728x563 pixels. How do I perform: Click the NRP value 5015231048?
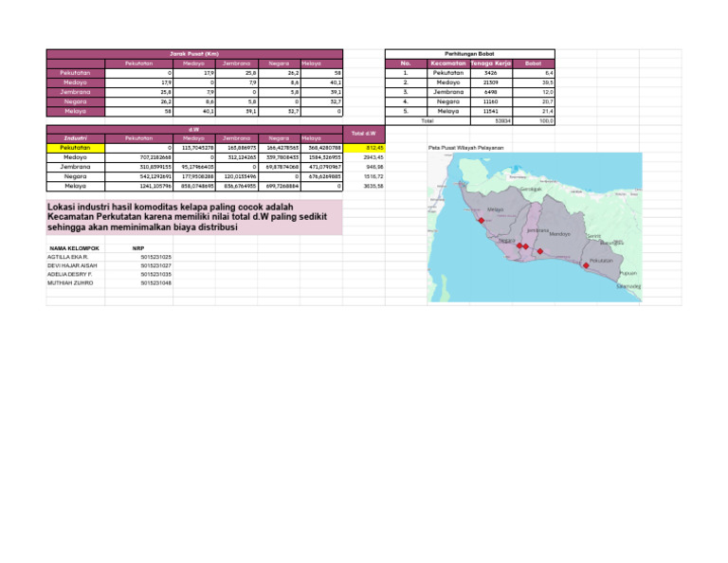[156, 282]
